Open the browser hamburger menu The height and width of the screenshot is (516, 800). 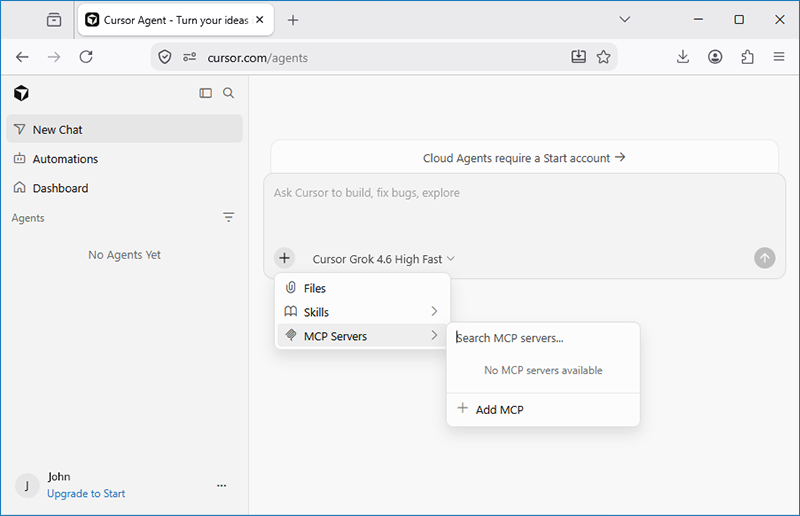click(x=779, y=57)
